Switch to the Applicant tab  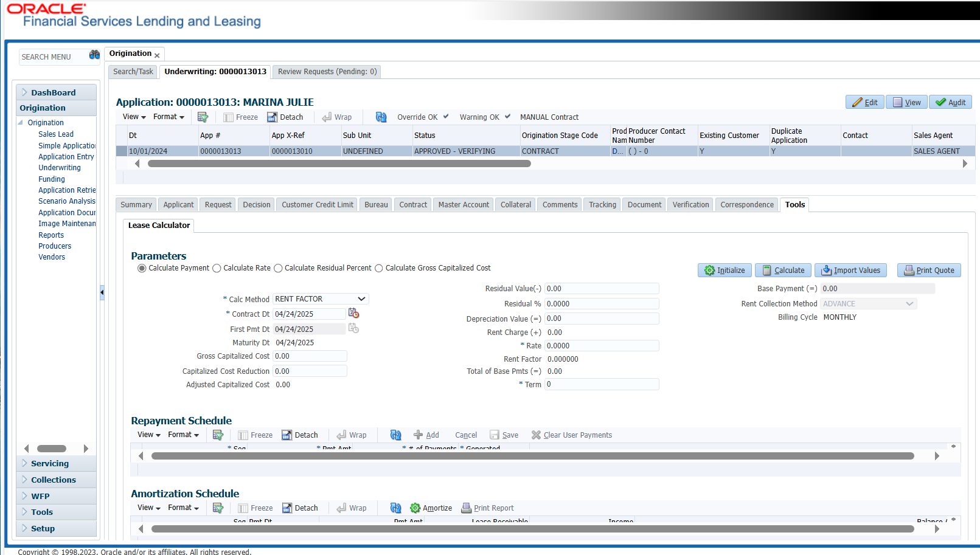178,205
